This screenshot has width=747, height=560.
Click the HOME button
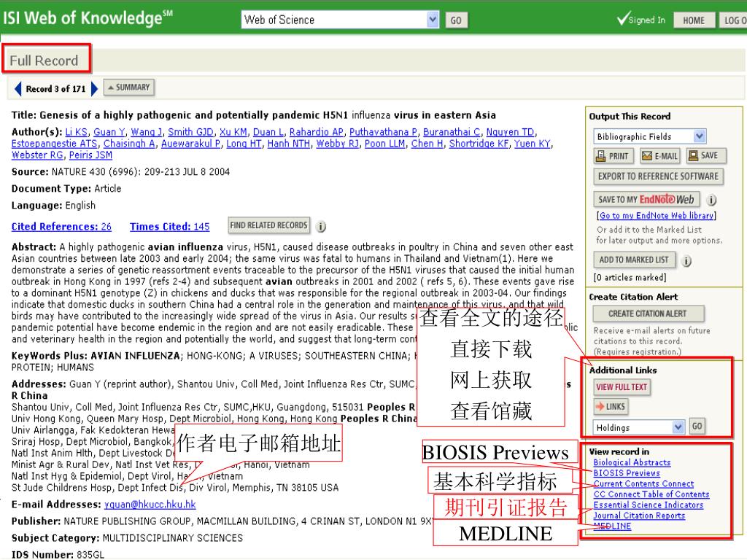[693, 20]
